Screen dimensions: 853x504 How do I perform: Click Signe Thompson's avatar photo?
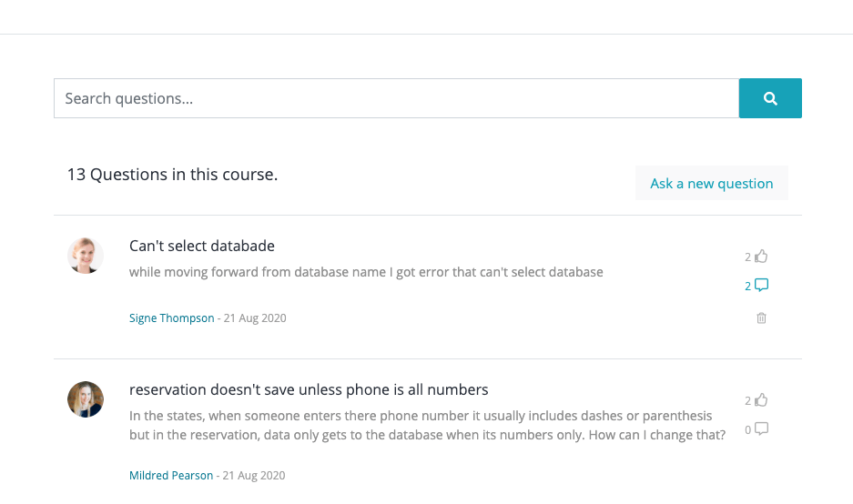86,256
